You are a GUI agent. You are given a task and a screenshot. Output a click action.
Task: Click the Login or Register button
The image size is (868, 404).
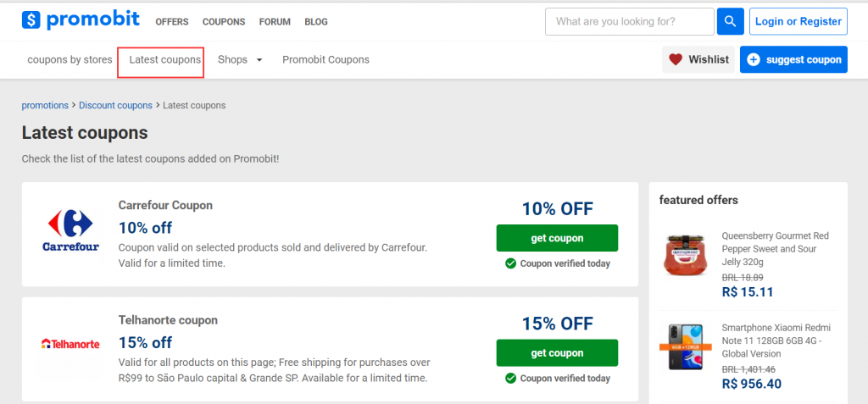[x=798, y=21]
